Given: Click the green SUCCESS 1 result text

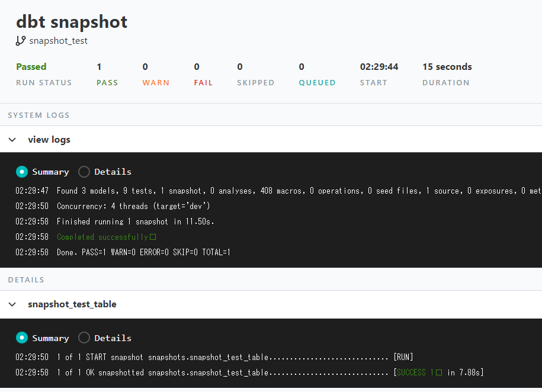Looking at the screenshot, I should pyautogui.click(x=416, y=372).
